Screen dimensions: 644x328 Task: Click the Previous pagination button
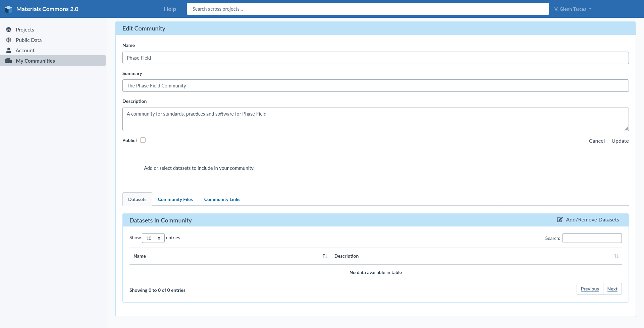point(590,289)
